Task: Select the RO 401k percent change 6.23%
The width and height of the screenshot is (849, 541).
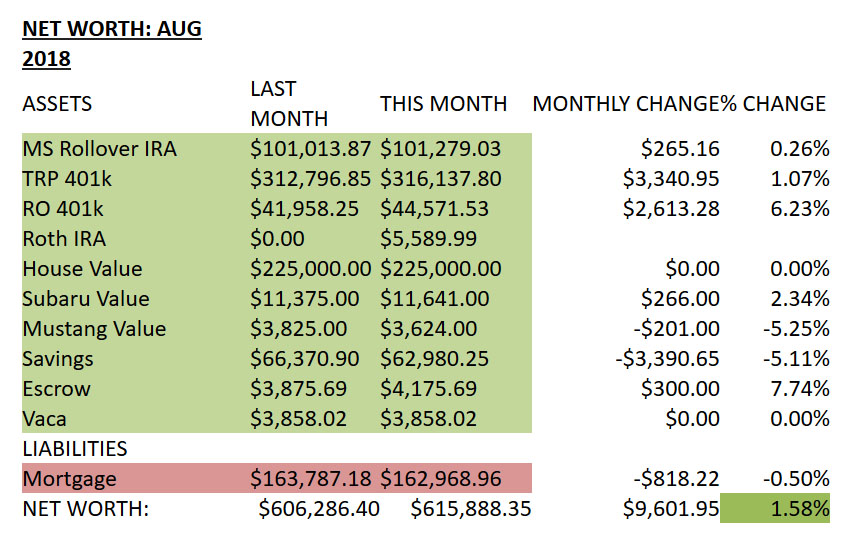Action: point(800,209)
